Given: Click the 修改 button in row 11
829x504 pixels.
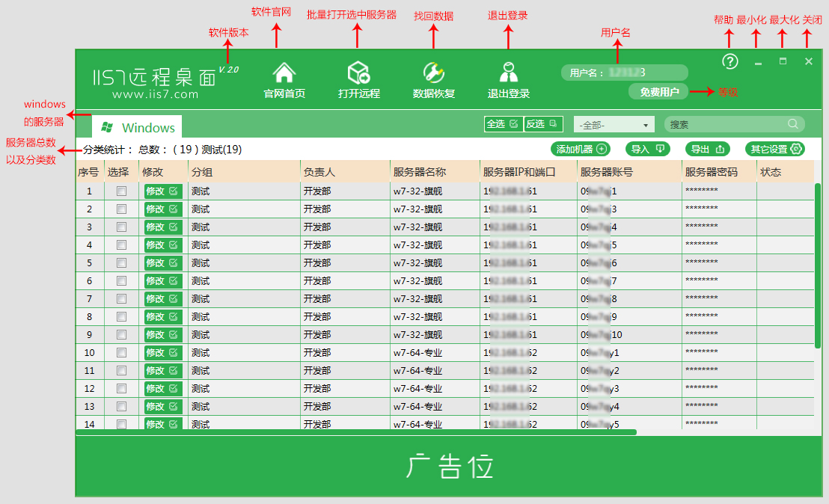Looking at the screenshot, I should pyautogui.click(x=163, y=371).
